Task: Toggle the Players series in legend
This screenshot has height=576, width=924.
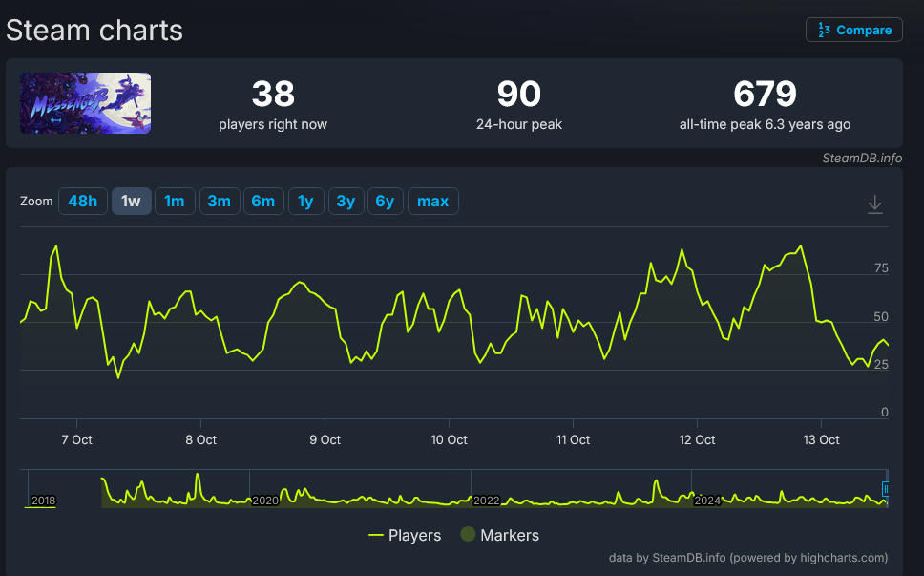Action: click(405, 535)
